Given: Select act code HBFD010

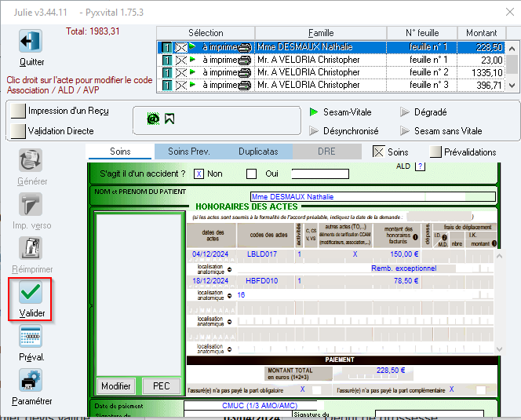Looking at the screenshot, I should [x=262, y=281].
